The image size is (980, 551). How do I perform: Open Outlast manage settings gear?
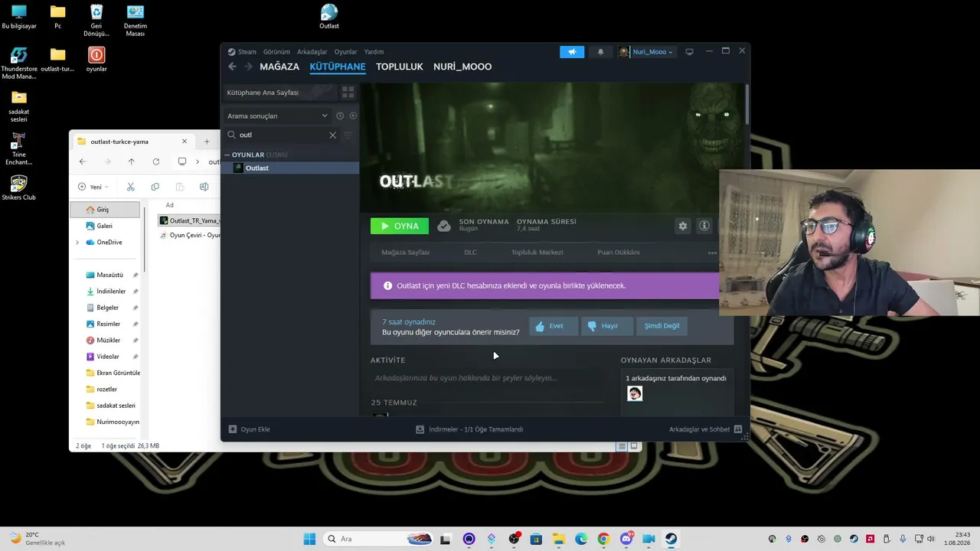click(683, 226)
